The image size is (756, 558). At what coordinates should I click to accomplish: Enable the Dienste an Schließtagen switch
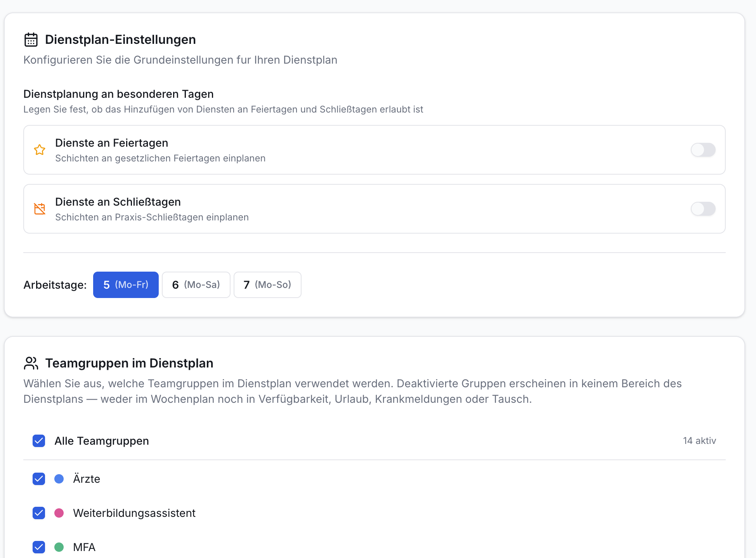(703, 209)
